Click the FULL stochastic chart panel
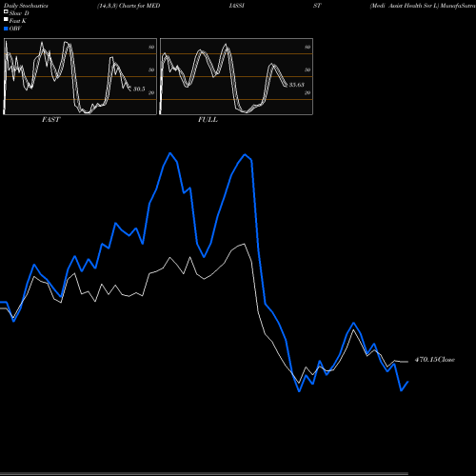Screen dimensions: 476x476 (236, 76)
